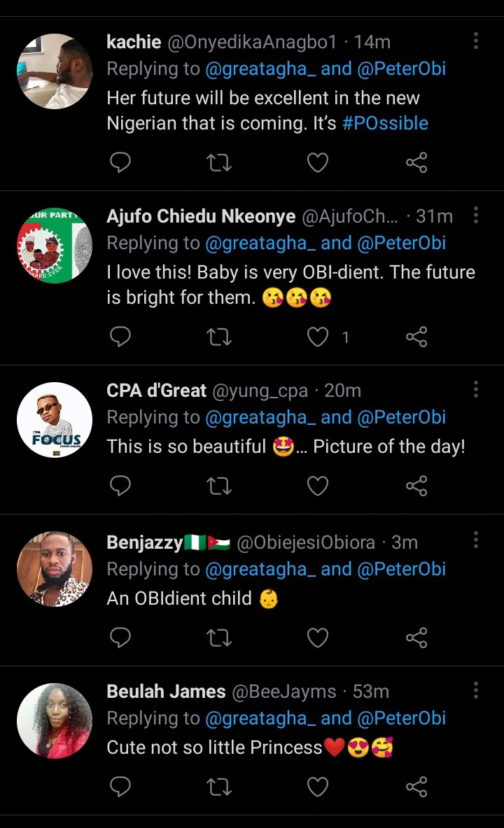The height and width of the screenshot is (828, 504).
Task: Share Benjazzy's tweet
Action: click(416, 638)
